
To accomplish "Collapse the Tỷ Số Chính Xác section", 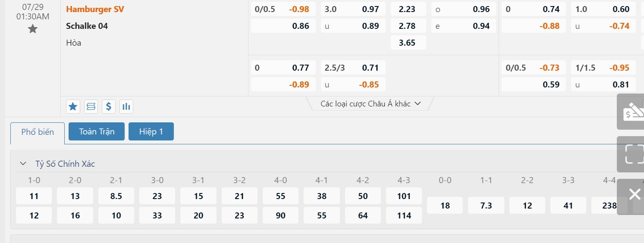I will tap(23, 164).
